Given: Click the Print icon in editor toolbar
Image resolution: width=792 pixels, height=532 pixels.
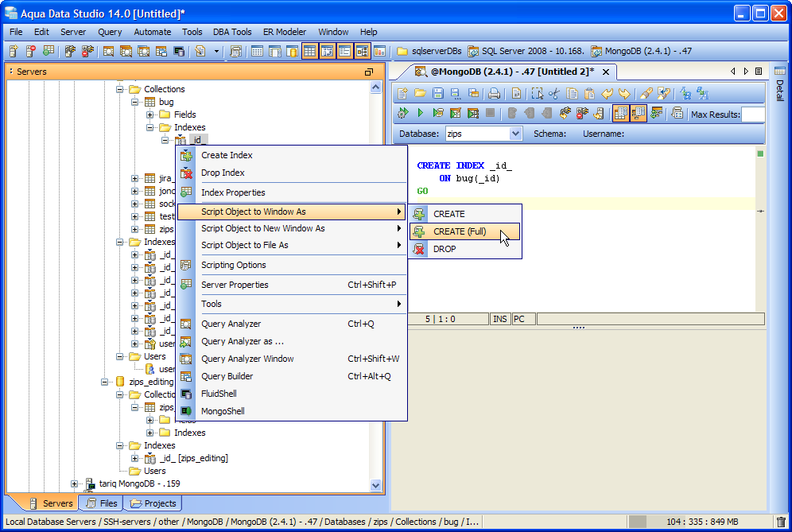Looking at the screenshot, I should point(495,94).
